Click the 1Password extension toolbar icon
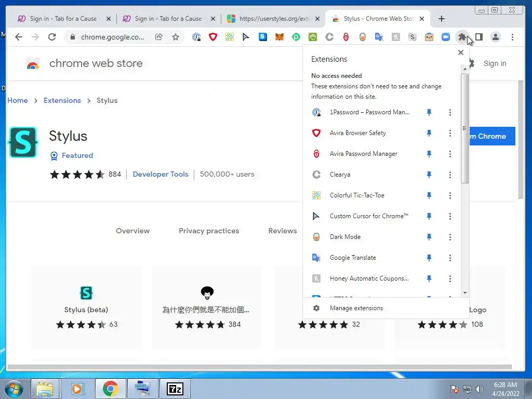This screenshot has height=399, width=532. [x=196, y=37]
